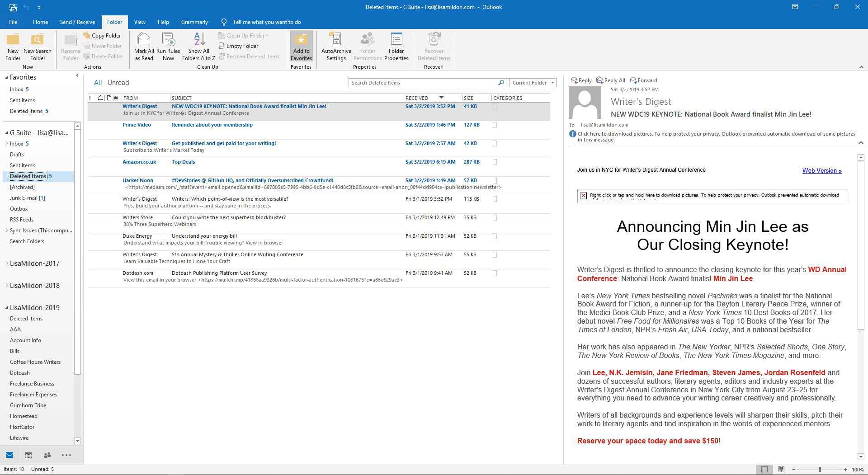Click the Reply icon in reading pane
Screen dimensions: 868x475
(581, 80)
